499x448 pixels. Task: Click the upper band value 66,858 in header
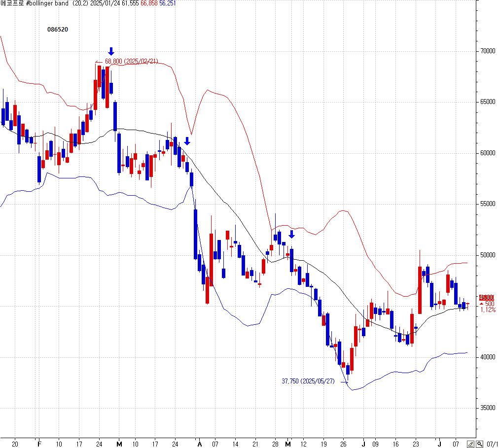click(x=149, y=3)
